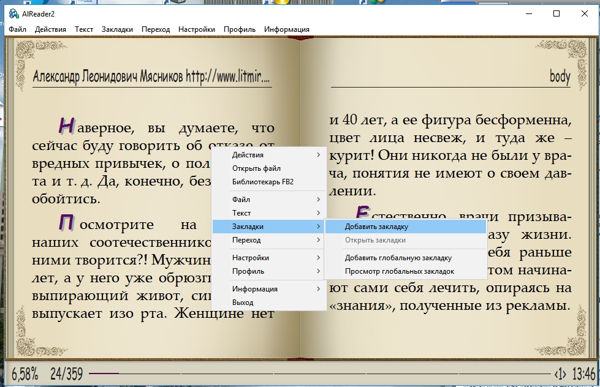Maximize the AlReader2 window

[556, 14]
